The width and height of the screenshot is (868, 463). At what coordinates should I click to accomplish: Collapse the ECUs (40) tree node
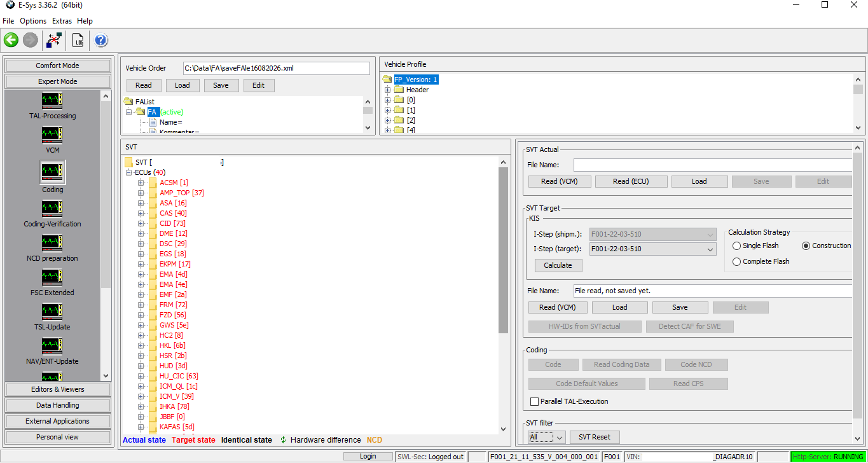(129, 172)
